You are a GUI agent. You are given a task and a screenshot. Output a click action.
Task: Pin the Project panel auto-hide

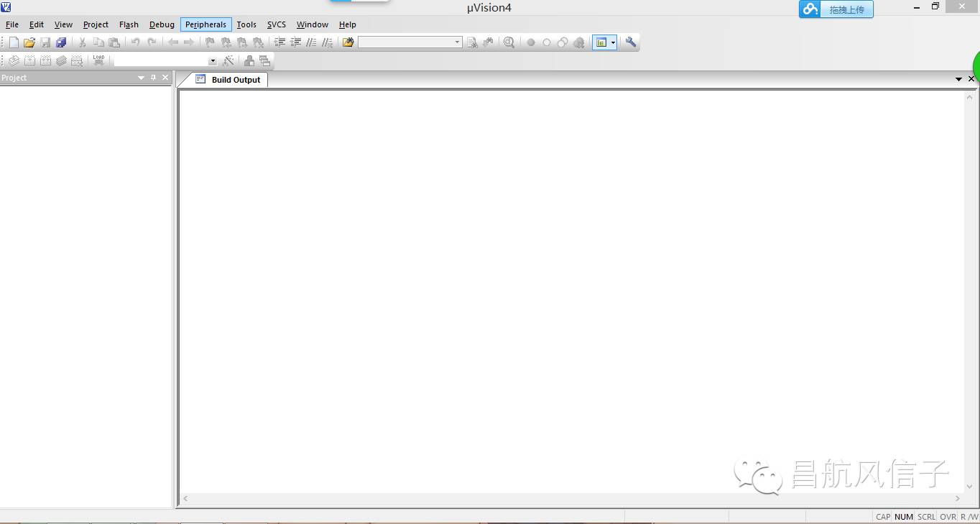pos(153,78)
